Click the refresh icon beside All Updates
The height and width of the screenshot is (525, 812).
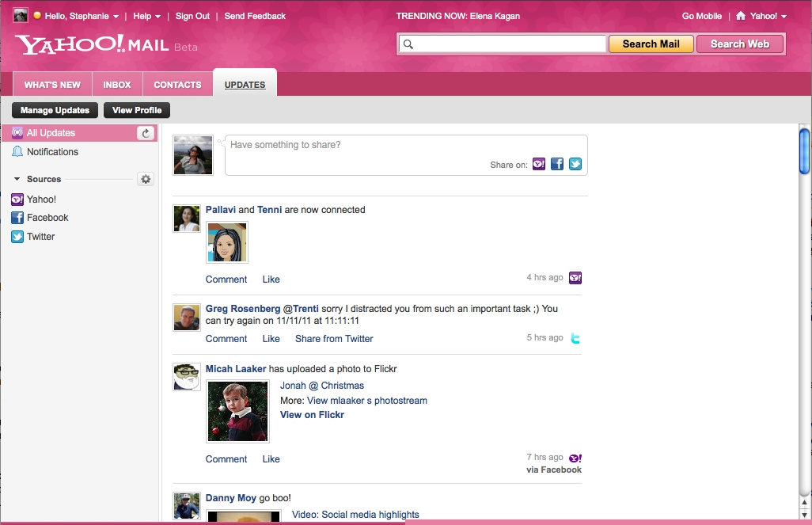146,133
